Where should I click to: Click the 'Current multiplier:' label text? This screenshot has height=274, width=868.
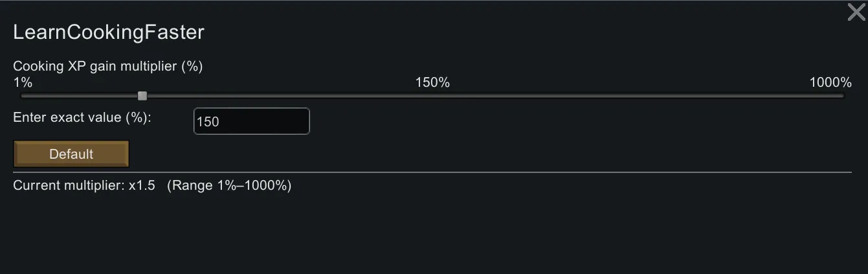pyautogui.click(x=69, y=186)
